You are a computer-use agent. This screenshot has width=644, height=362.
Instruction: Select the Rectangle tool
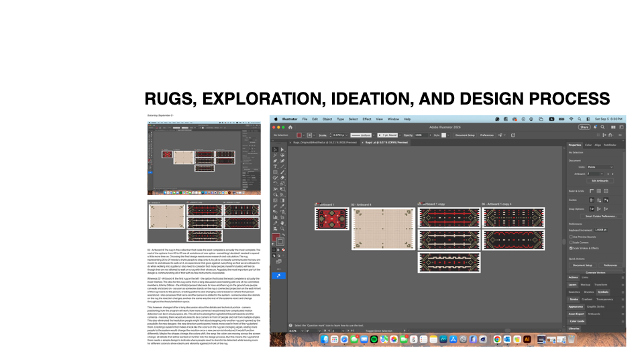[x=275, y=172]
